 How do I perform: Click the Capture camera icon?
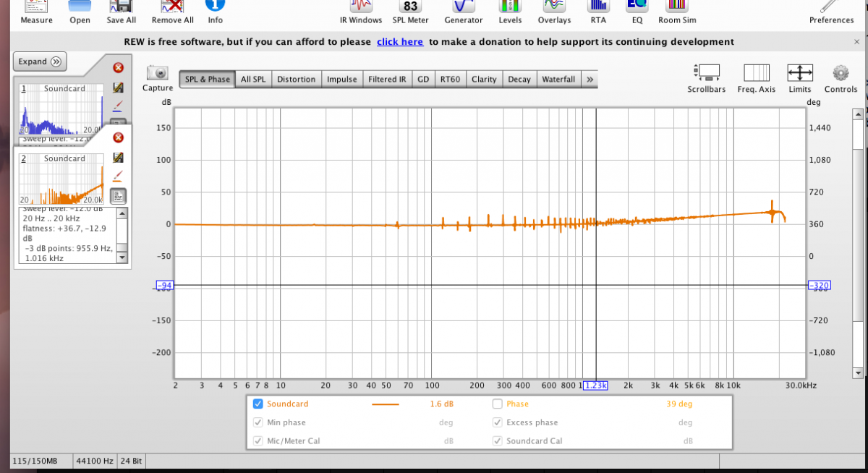(x=158, y=73)
